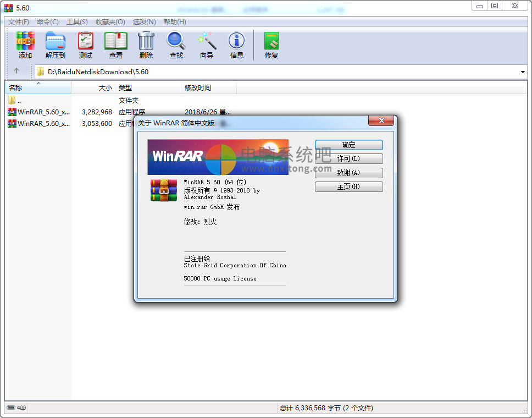Open the File (文件) menu
Screen dimensions: 532x418
(x=18, y=22)
